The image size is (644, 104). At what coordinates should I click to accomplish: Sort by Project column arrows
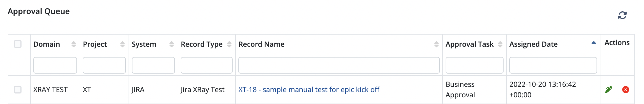click(x=123, y=44)
